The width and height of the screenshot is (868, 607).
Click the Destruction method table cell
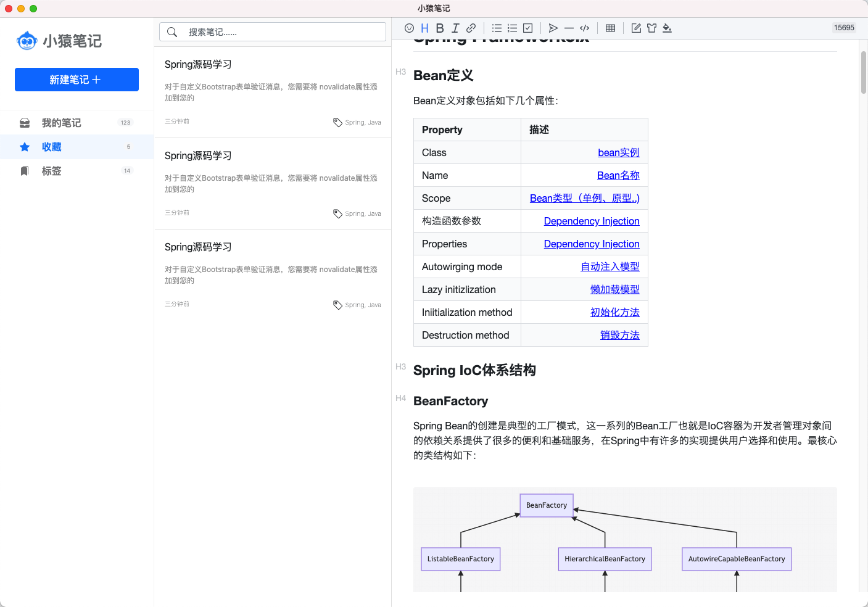pyautogui.click(x=467, y=335)
